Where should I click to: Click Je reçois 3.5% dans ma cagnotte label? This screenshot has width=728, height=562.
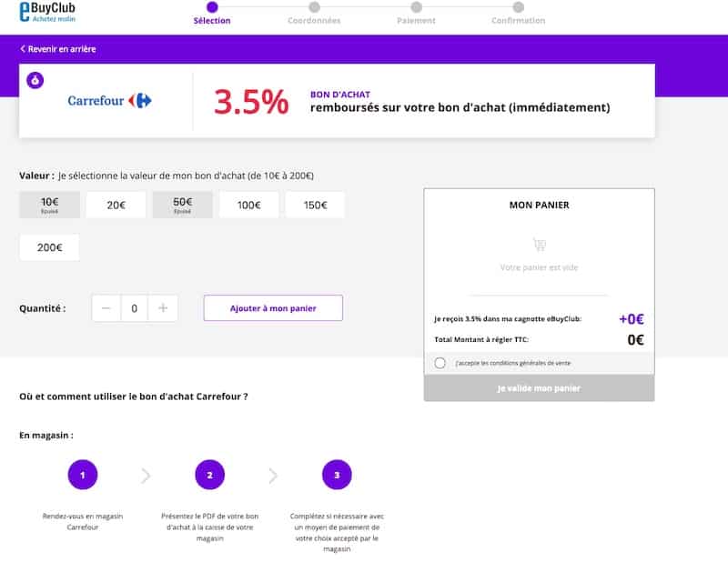[x=508, y=319]
